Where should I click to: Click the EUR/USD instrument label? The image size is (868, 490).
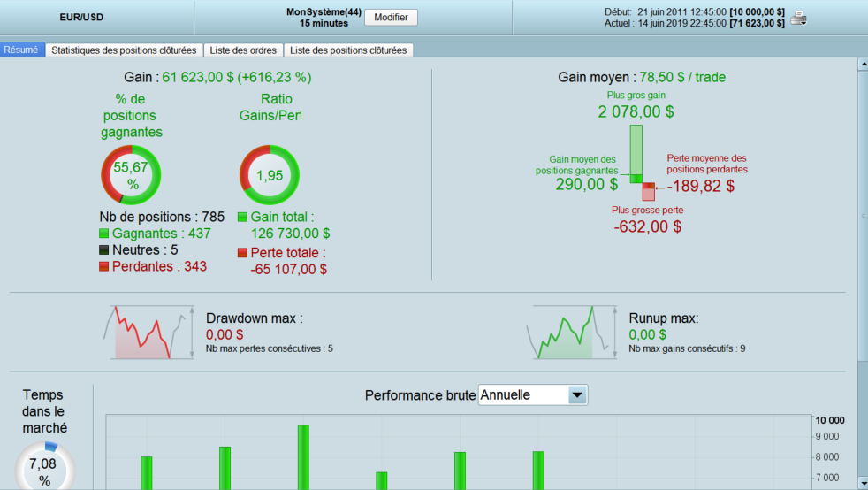[x=81, y=17]
